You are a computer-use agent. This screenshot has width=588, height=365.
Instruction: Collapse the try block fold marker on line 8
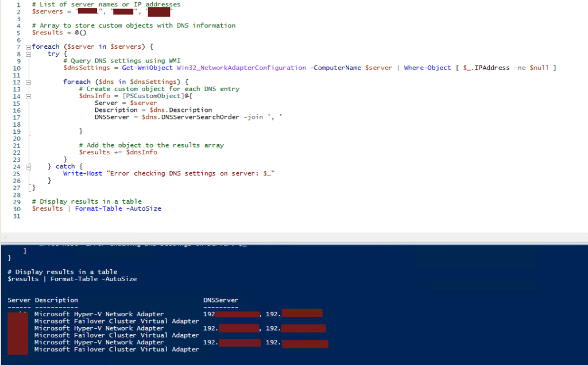[28, 53]
